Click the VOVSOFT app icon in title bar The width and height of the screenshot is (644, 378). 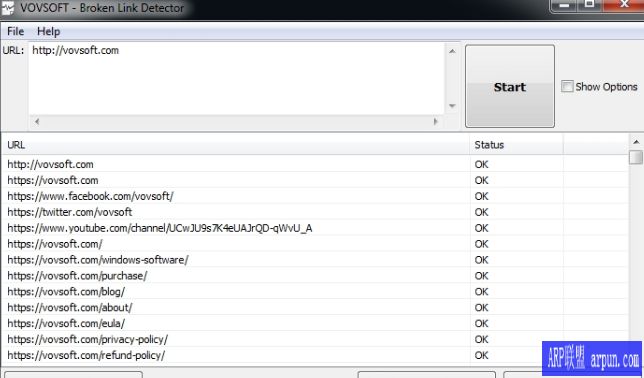tap(7, 7)
